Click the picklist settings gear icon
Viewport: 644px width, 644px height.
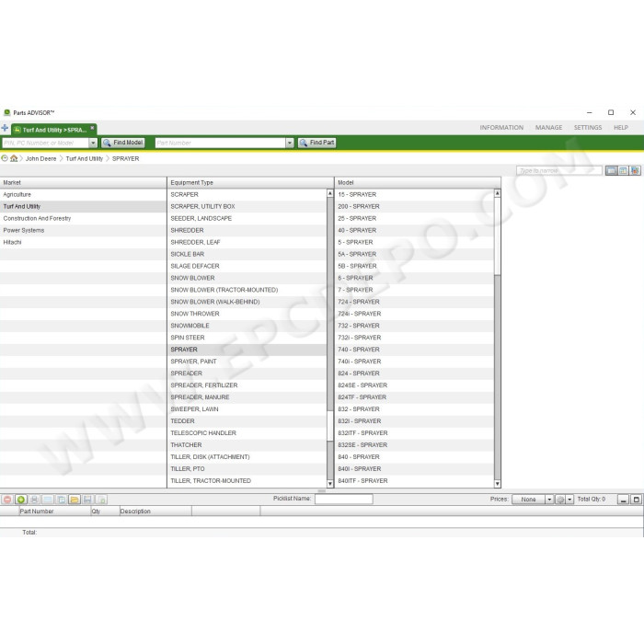(560, 500)
